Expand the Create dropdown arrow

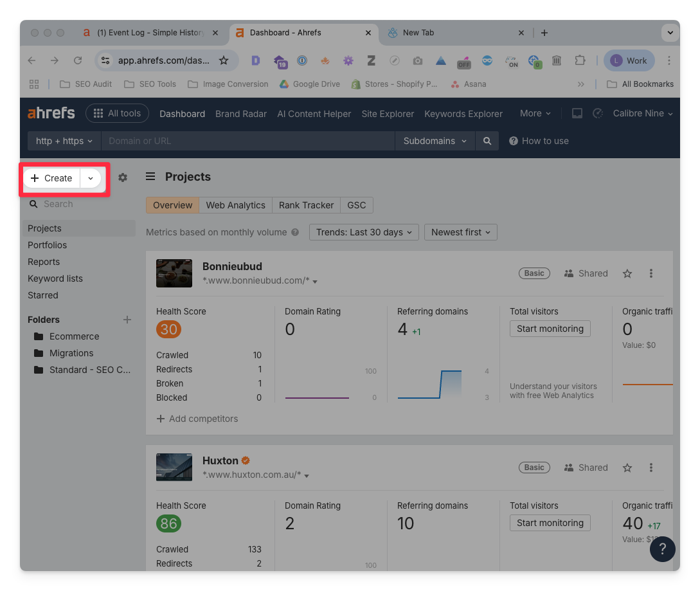coord(91,178)
